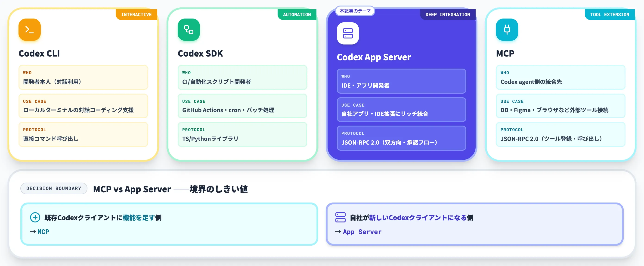Click Codex agent側の統合先 text

coord(531,82)
